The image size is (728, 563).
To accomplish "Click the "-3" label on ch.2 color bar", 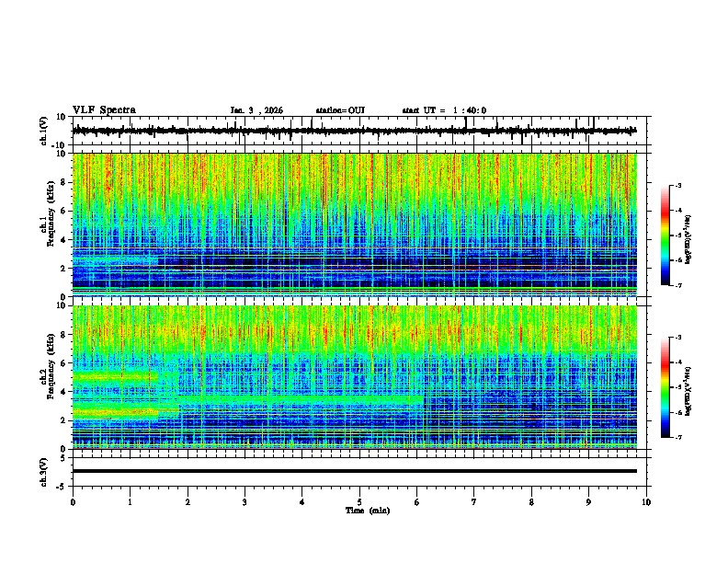I will tap(678, 338).
